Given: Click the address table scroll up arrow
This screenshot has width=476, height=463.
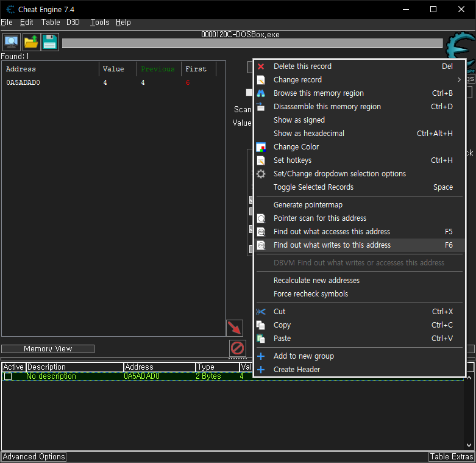Looking at the screenshot, I should click(x=469, y=378).
